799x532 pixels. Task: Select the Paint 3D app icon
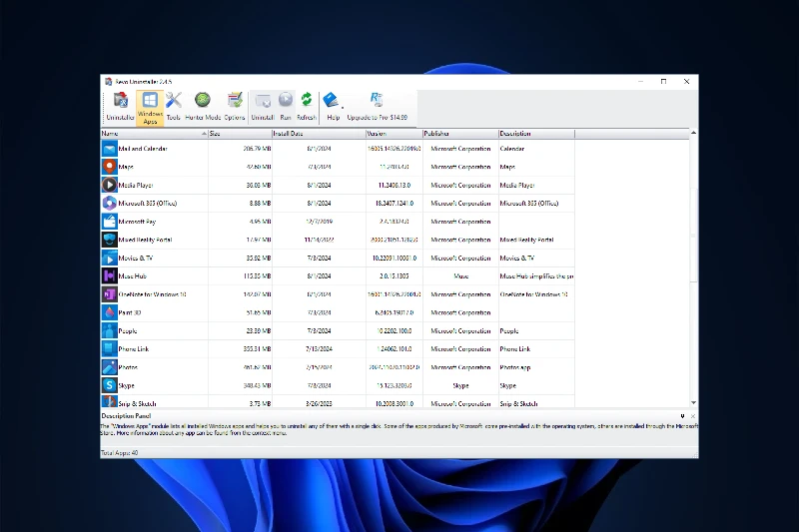coord(109,312)
